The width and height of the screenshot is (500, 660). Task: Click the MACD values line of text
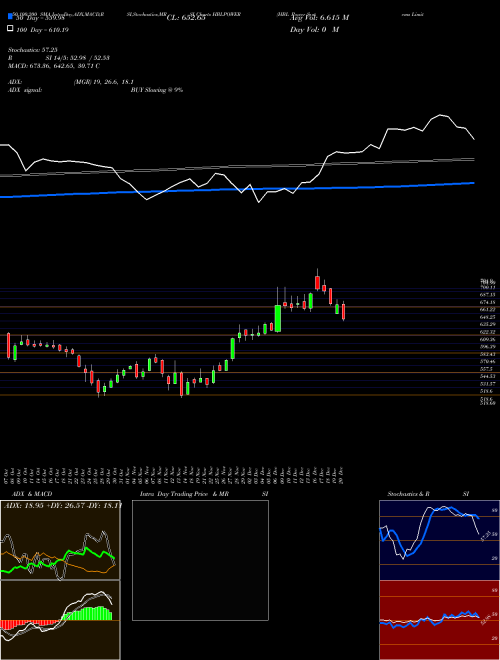[x=54, y=66]
